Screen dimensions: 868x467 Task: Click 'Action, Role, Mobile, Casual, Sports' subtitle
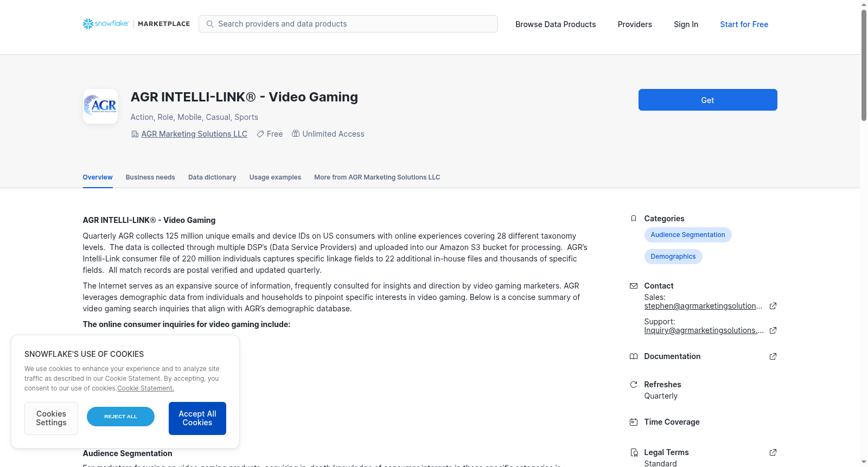point(194,117)
